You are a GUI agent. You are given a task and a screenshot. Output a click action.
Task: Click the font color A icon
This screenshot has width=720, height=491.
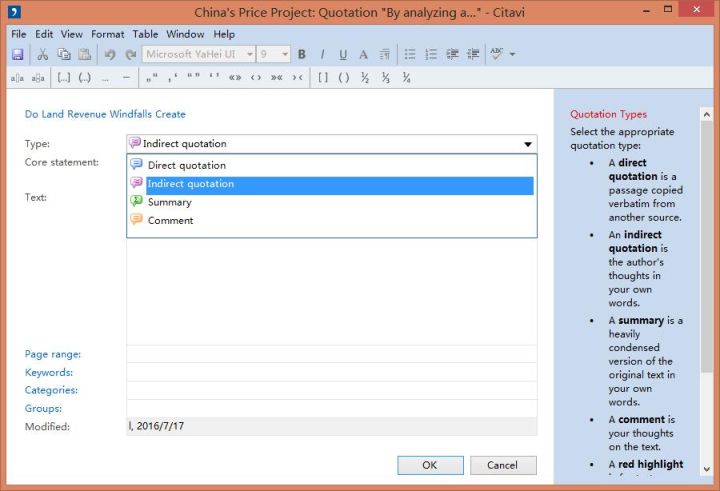tap(364, 54)
